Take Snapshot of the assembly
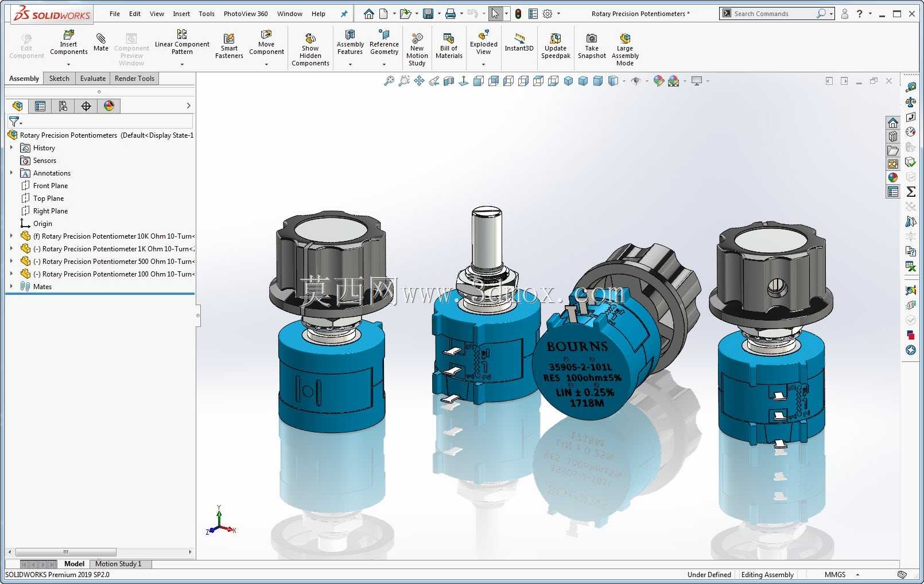Viewport: 924px width, 584px height. (592, 46)
